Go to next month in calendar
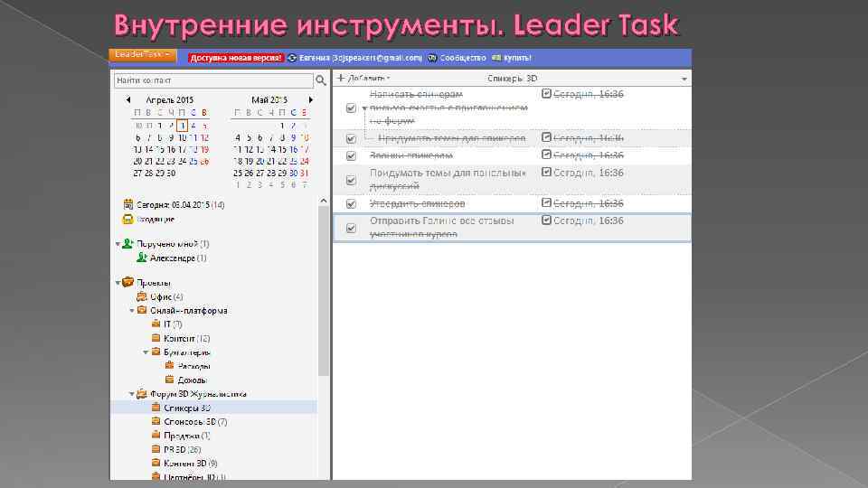868x488 pixels. click(310, 99)
